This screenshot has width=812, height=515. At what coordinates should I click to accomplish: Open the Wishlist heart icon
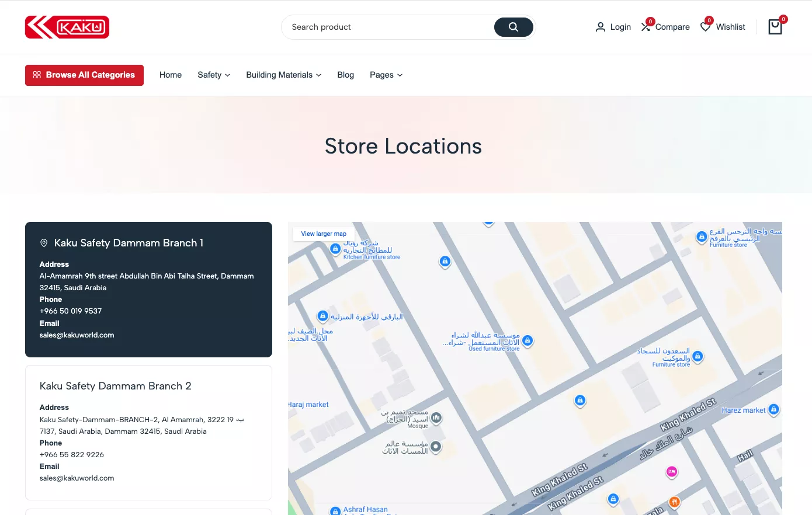[x=706, y=27]
